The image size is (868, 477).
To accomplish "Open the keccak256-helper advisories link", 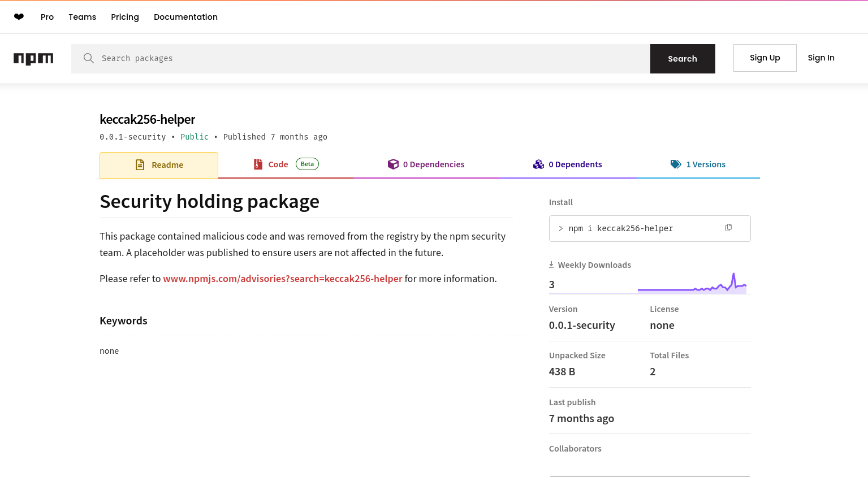I will tap(283, 279).
